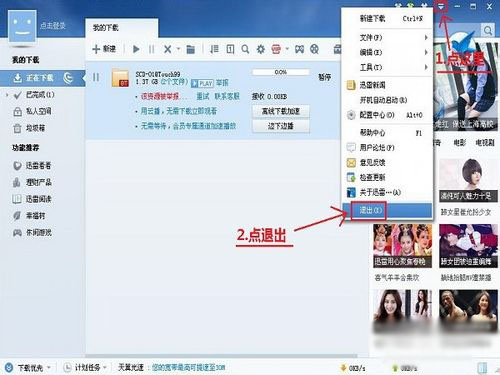Viewport: 500px width, 375px height.
Task: Click the BT folder icon of the task
Action: point(120,78)
